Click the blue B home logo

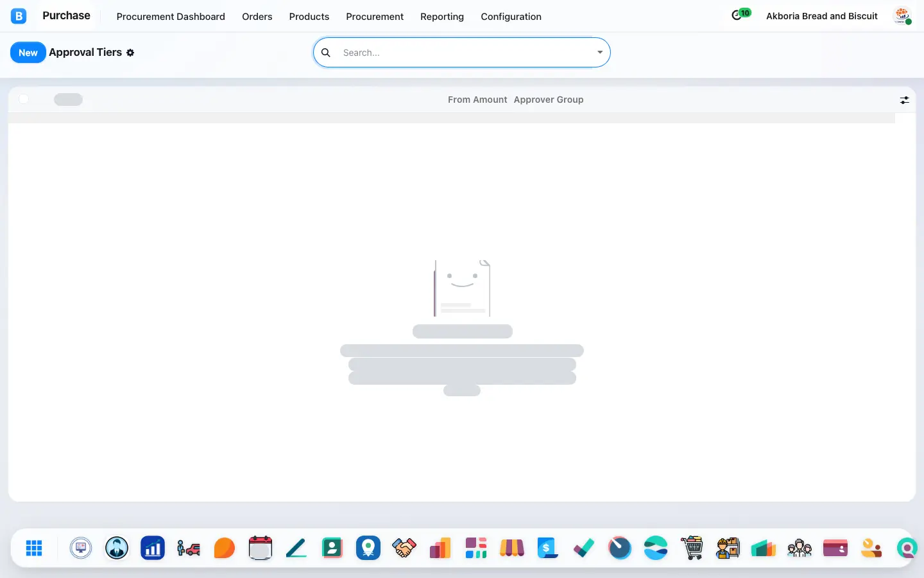coord(19,16)
